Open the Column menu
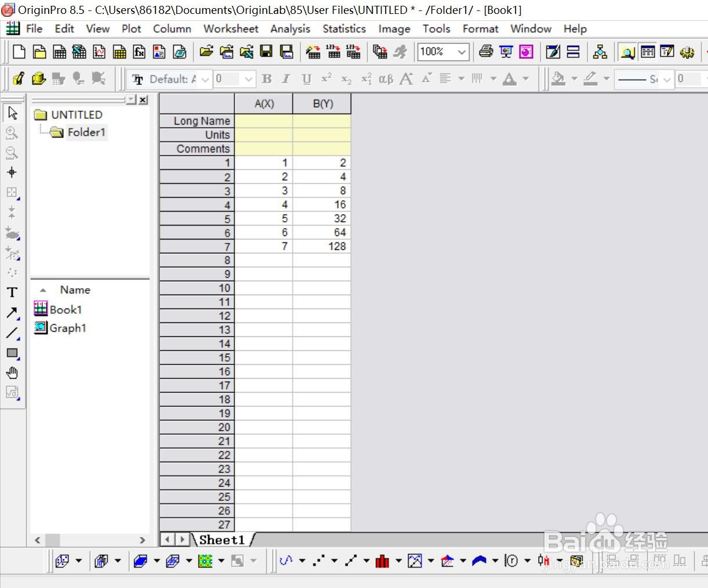 172,28
